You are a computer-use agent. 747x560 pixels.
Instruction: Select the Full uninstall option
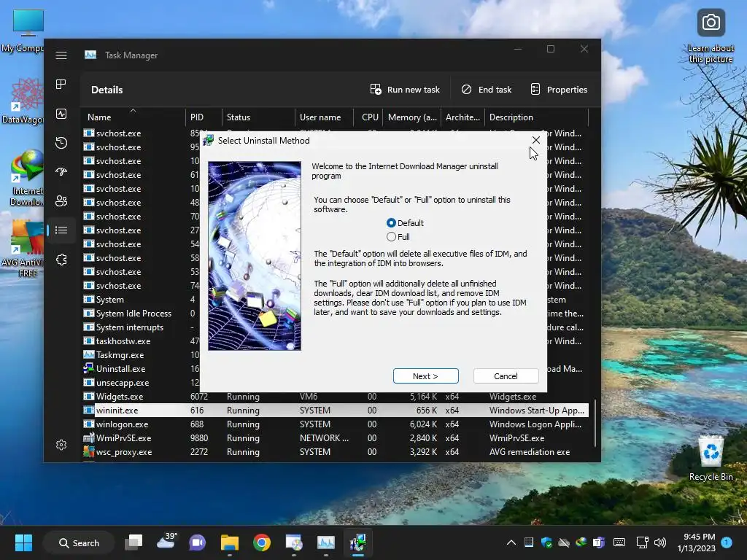(x=398, y=237)
